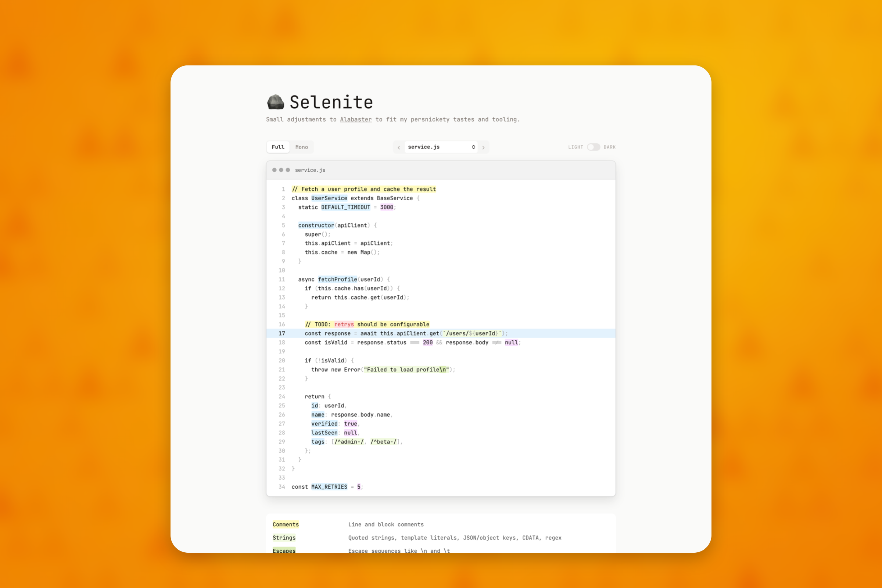Click the 'verified' key on line 27

(x=325, y=424)
